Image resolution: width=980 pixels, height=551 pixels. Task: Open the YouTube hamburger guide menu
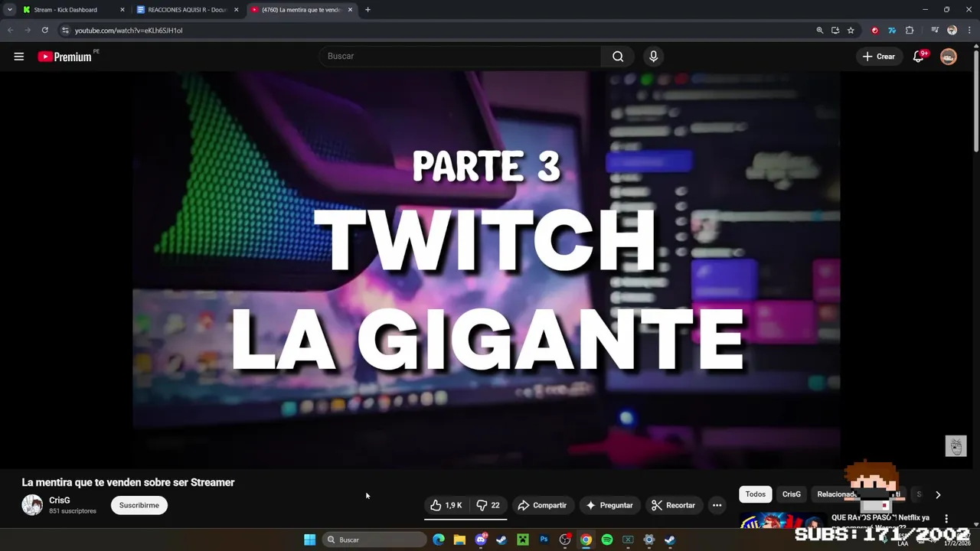point(19,57)
